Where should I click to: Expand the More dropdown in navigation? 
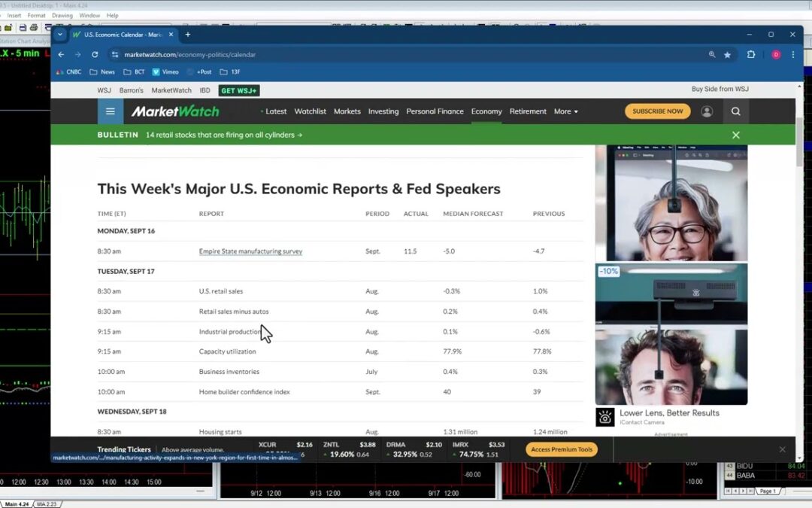tap(565, 111)
